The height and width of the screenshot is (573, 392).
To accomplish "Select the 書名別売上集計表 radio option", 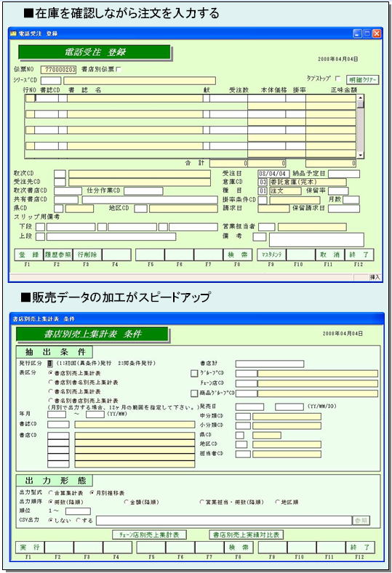I will point(50,391).
